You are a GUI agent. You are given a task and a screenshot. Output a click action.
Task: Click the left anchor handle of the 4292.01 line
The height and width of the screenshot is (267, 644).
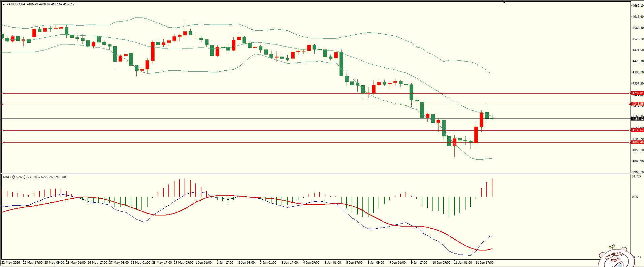click(3, 93)
